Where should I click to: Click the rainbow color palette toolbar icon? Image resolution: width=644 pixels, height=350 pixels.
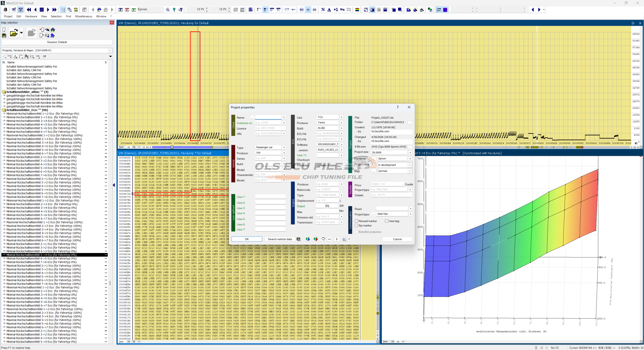[357, 10]
